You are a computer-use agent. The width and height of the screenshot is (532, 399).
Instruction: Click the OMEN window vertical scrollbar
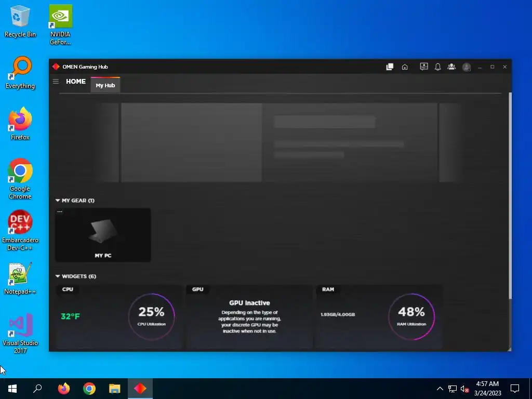tap(509, 196)
